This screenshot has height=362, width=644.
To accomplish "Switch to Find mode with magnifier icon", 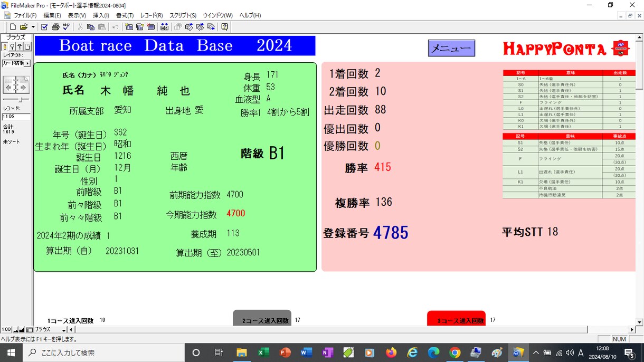I will tap(13, 46).
